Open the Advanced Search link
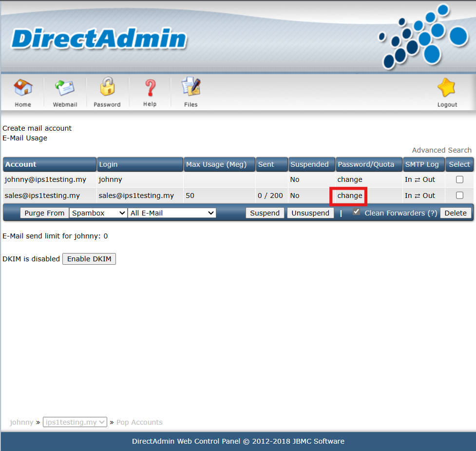This screenshot has height=451, width=476. pyautogui.click(x=441, y=150)
